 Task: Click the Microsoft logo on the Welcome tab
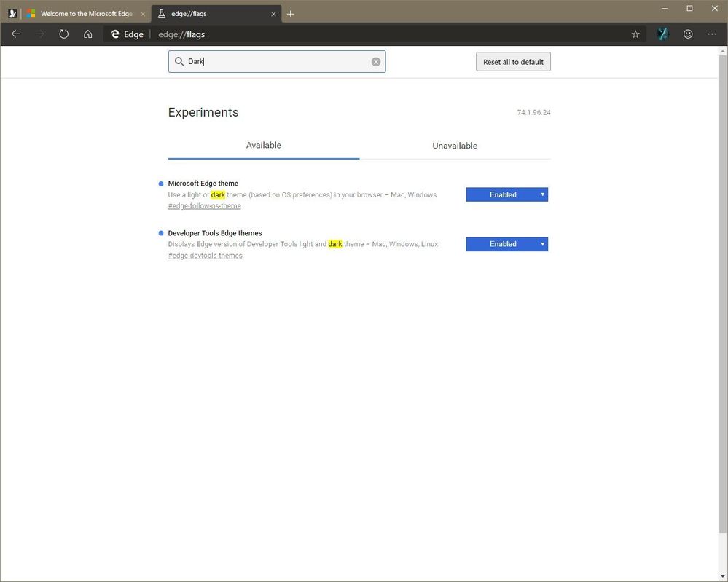click(31, 14)
